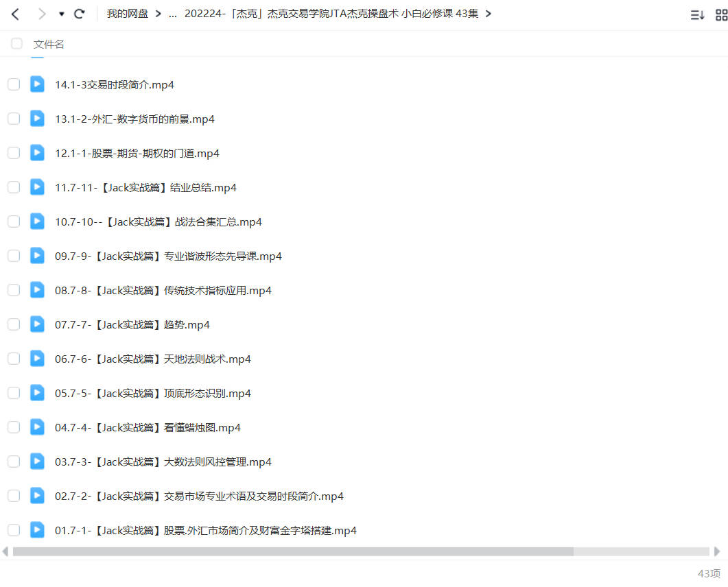Image resolution: width=728 pixels, height=587 pixels.
Task: Select file name 10.7-10--【Jack实战篇】战法合集汇总.mp4
Action: (158, 222)
